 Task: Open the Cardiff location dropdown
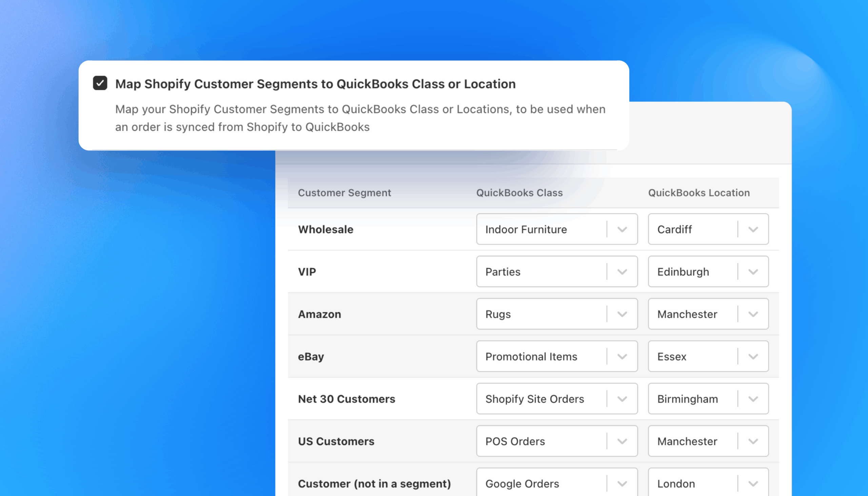click(753, 229)
